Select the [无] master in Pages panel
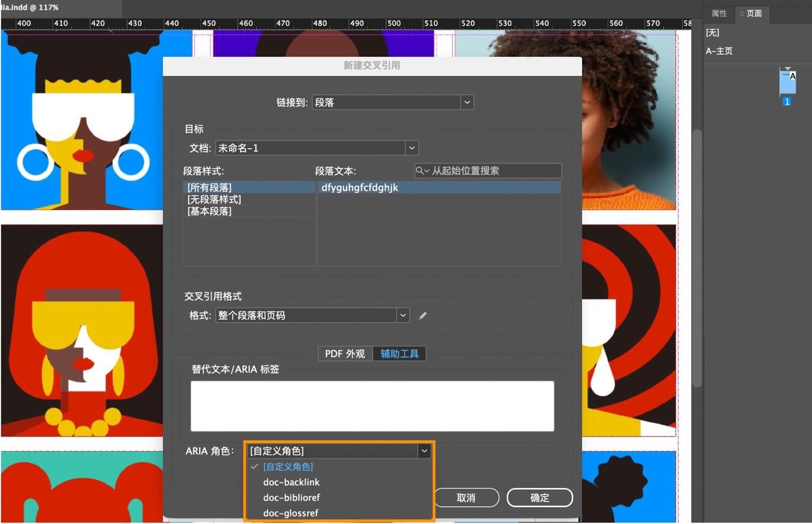812x524 pixels. coord(713,32)
